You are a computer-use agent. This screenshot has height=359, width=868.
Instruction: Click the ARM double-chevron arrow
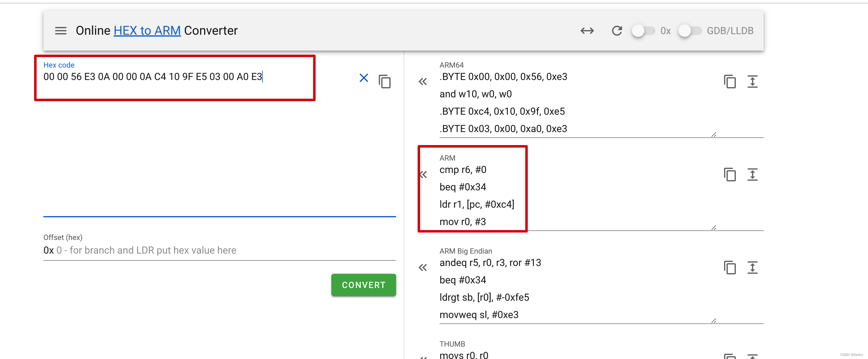tap(423, 175)
